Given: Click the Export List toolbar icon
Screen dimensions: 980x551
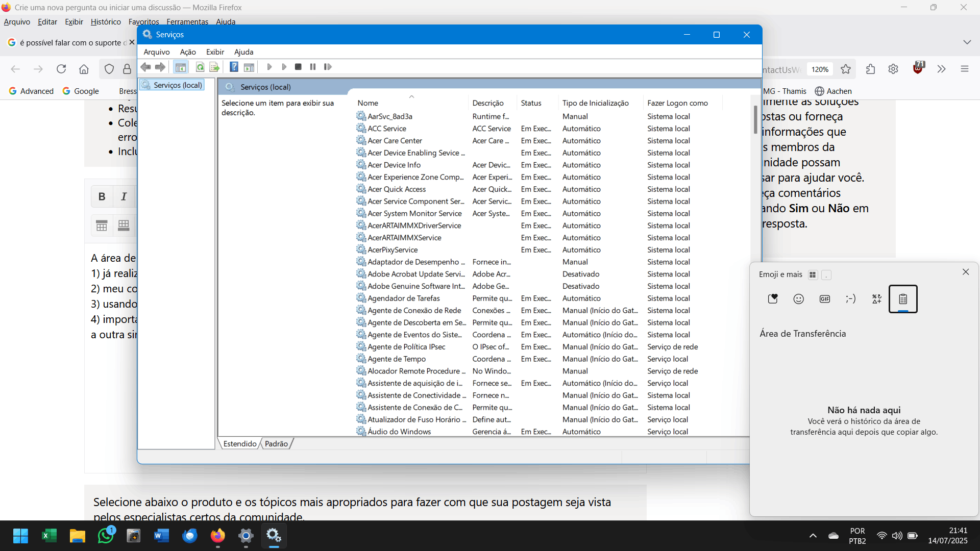Looking at the screenshot, I should (214, 67).
